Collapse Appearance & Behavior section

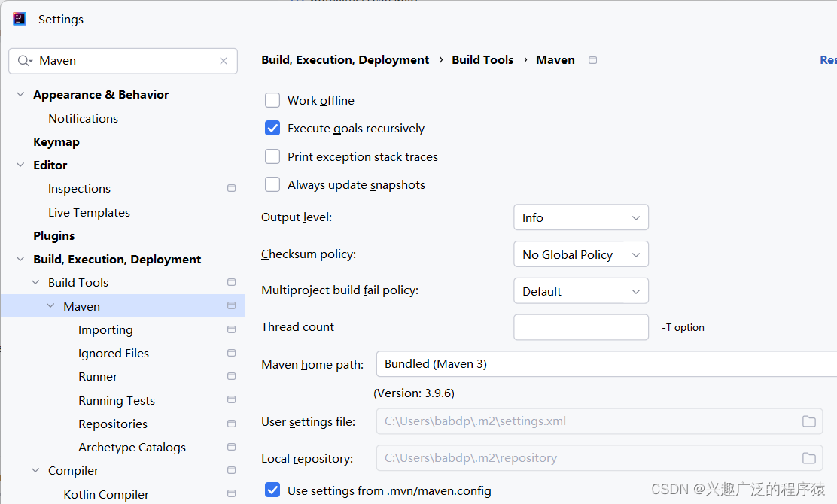click(20, 94)
